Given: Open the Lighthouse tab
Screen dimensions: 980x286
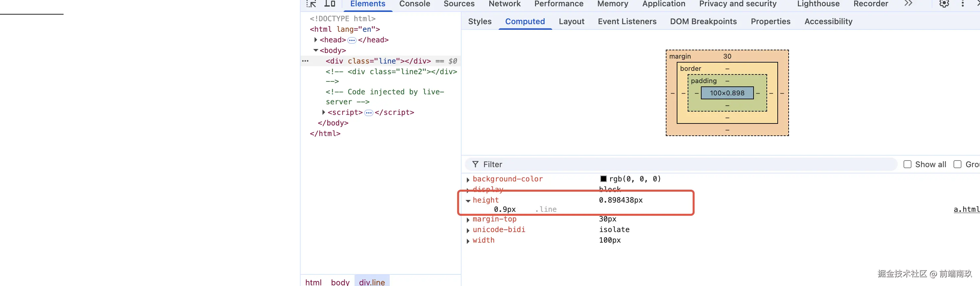Looking at the screenshot, I should pos(818,4).
